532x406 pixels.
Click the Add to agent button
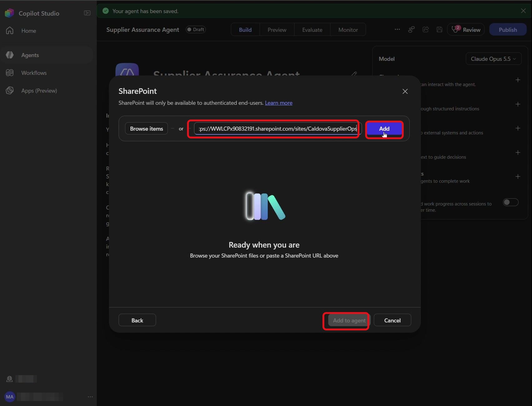(x=349, y=320)
